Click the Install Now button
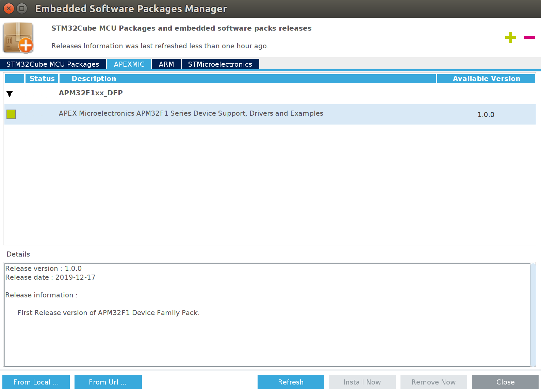Screen dimensions: 541x392 point(362,382)
